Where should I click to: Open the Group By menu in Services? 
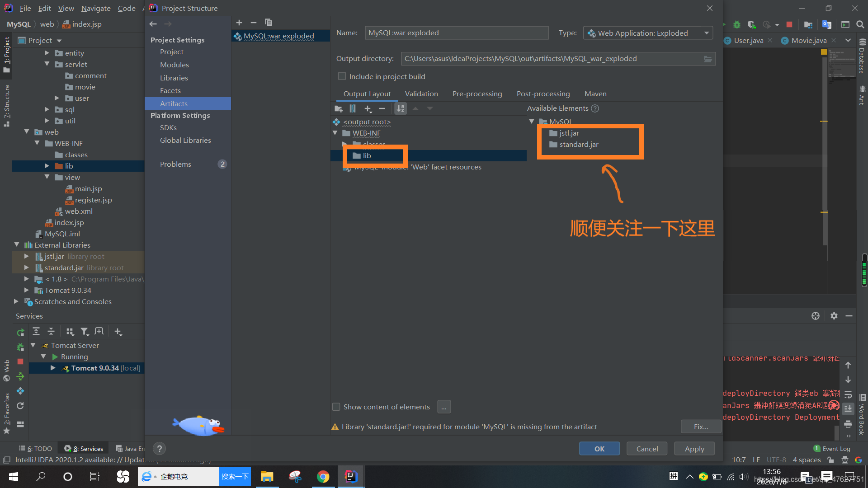pos(70,332)
